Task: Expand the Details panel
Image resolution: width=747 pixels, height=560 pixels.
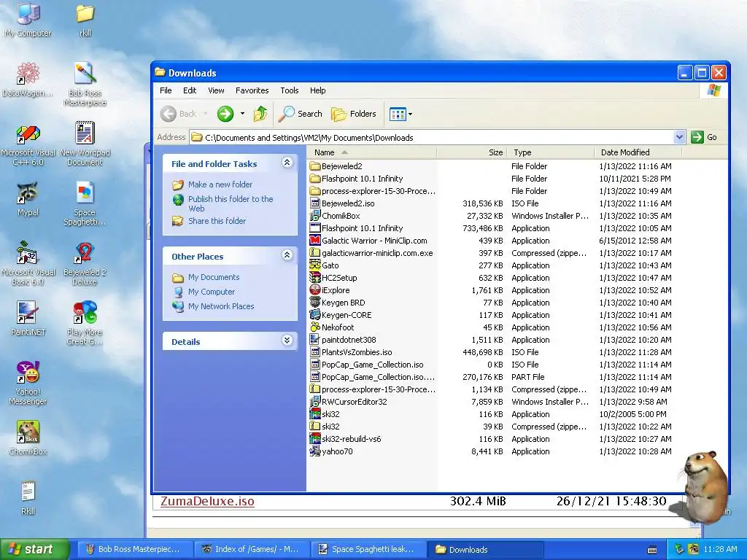Action: 287,341
